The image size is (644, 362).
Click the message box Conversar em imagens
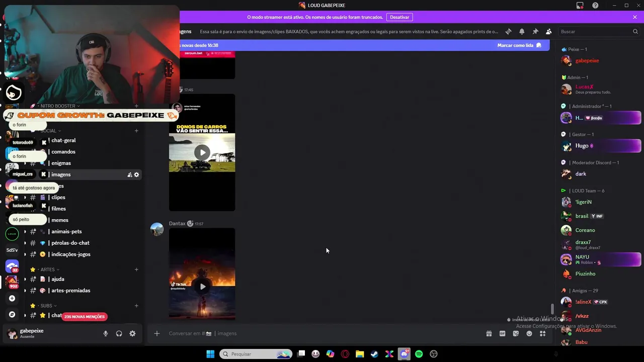322,333
